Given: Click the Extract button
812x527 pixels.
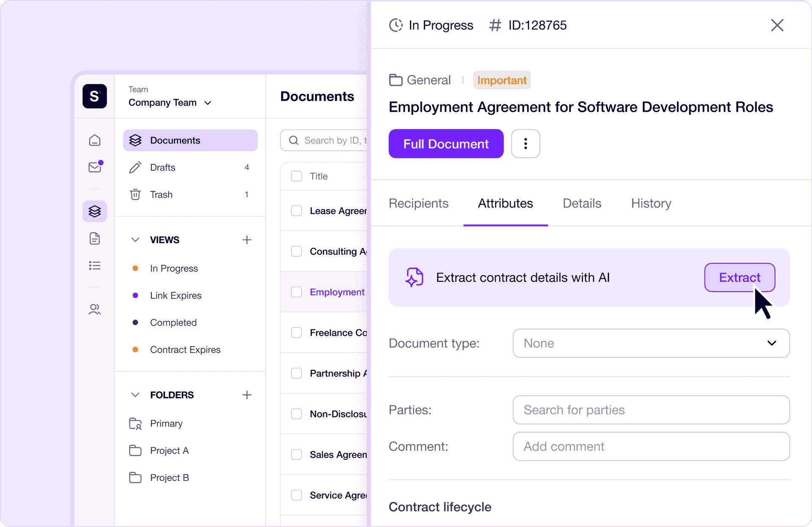Looking at the screenshot, I should pos(740,277).
